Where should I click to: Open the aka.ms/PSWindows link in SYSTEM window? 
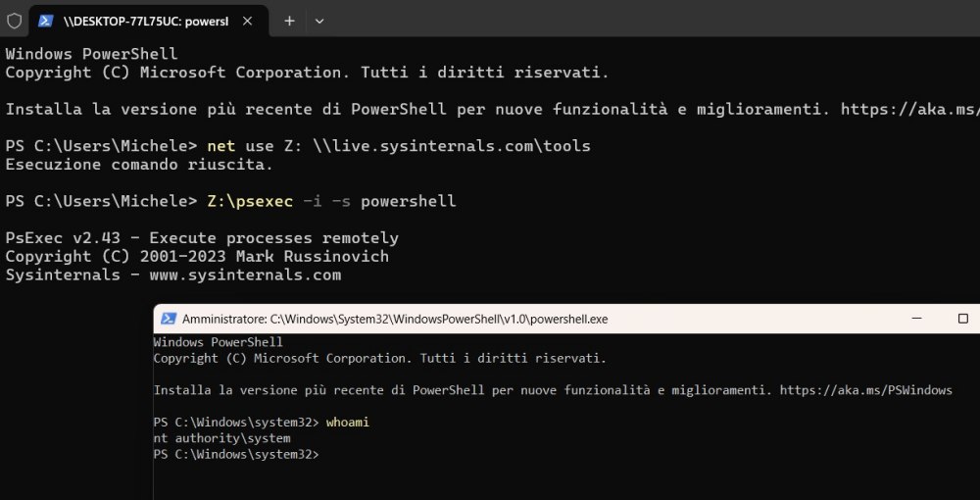[865, 390]
